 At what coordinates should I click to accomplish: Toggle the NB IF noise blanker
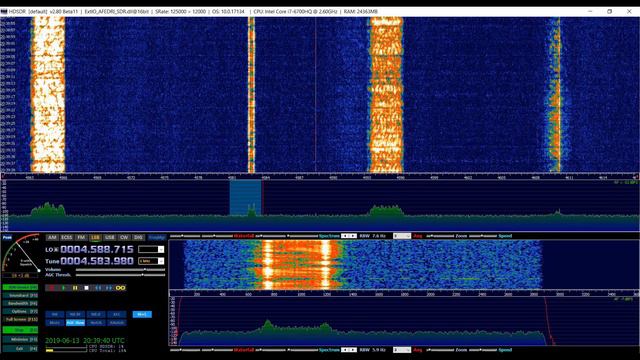pos(96,314)
